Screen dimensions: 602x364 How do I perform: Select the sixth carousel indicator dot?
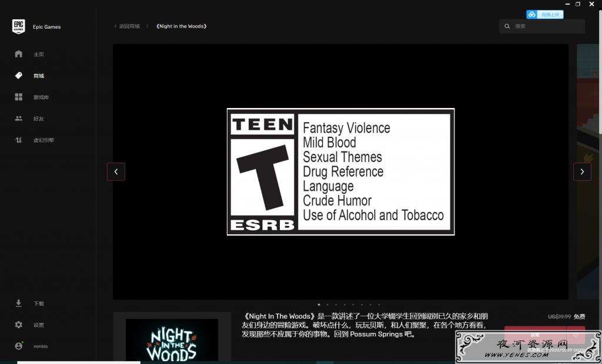362,305
